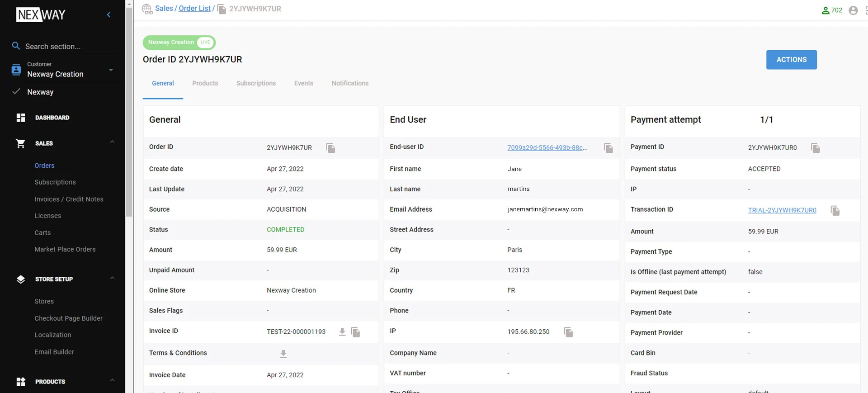This screenshot has width=868, height=393.
Task: Switch to the Products tab
Action: click(205, 83)
